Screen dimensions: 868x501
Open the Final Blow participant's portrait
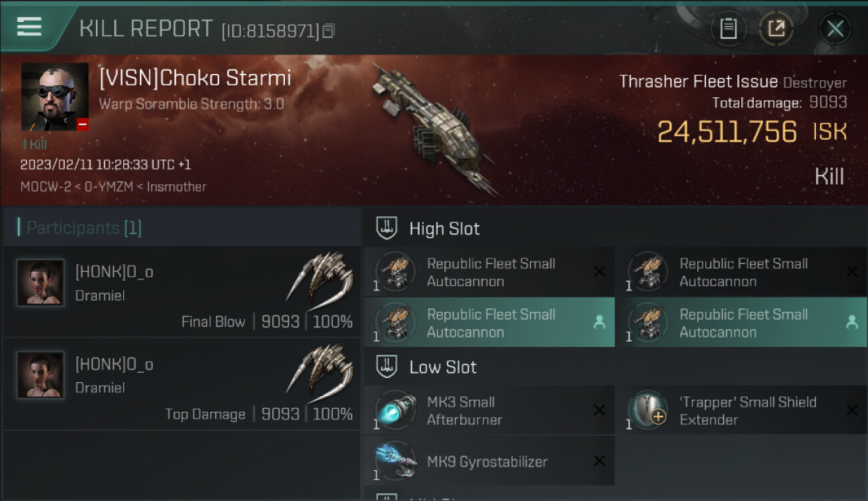click(41, 283)
